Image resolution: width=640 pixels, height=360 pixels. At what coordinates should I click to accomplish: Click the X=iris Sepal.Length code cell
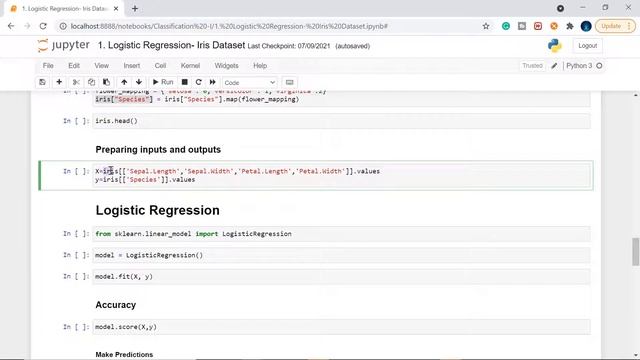[341, 176]
